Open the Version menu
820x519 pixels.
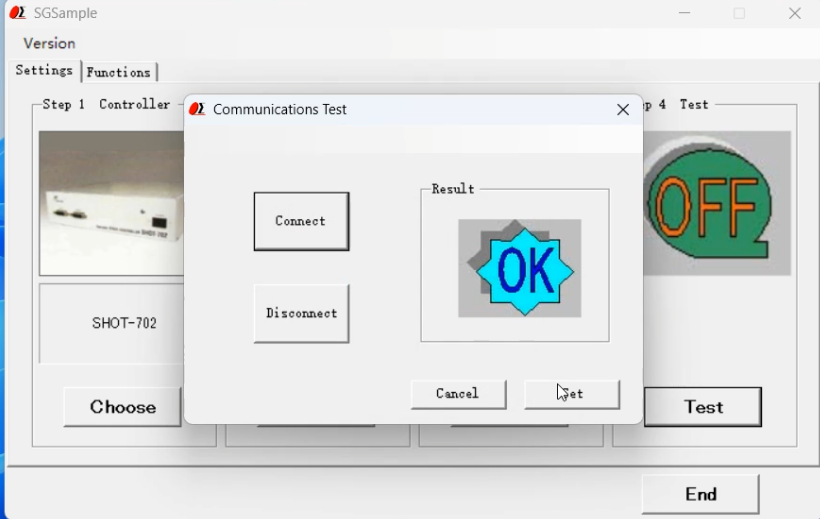point(49,43)
